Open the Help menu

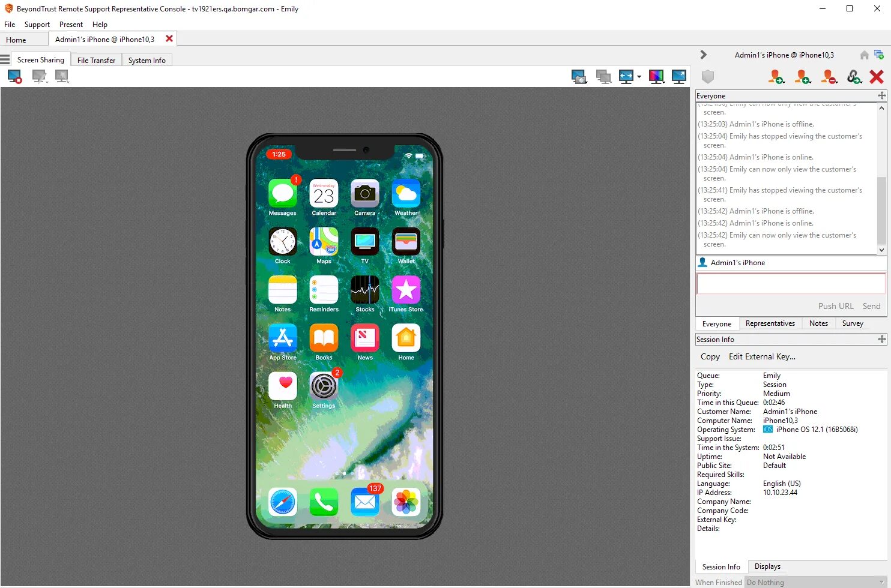point(100,25)
